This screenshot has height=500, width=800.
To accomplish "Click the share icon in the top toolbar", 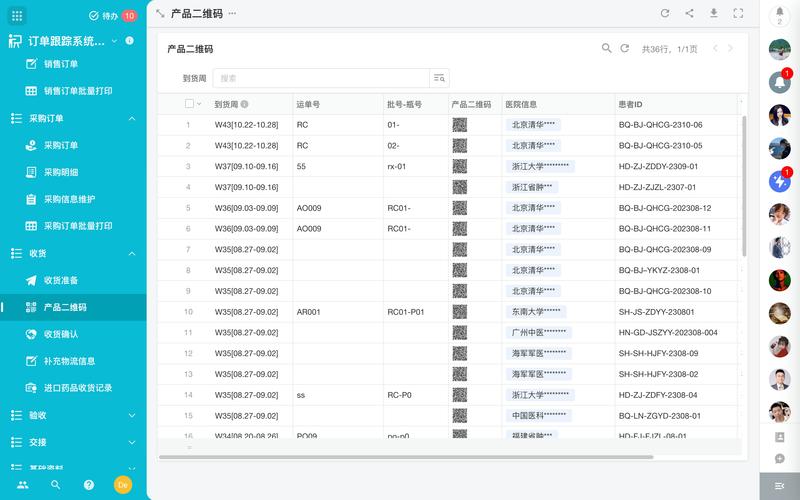I will [689, 14].
